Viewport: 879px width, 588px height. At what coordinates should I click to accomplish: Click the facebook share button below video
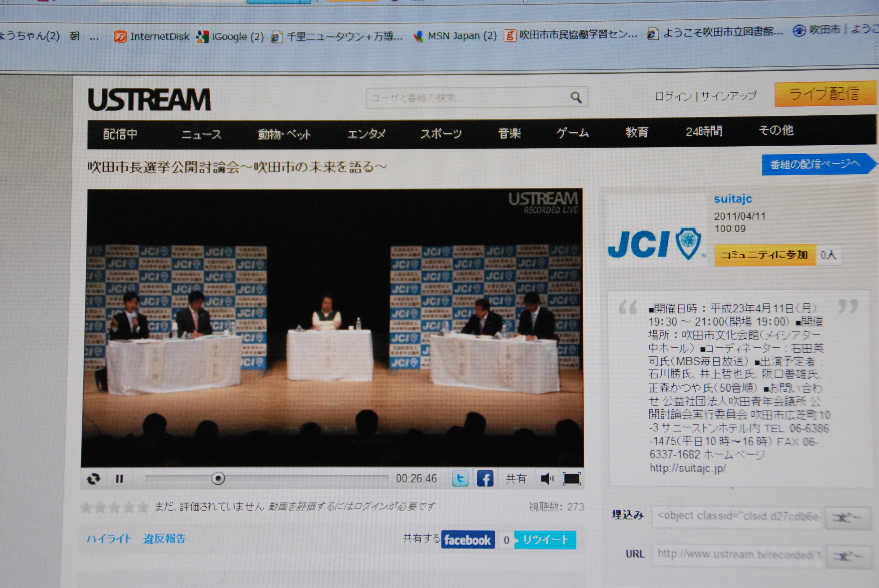[x=468, y=540]
